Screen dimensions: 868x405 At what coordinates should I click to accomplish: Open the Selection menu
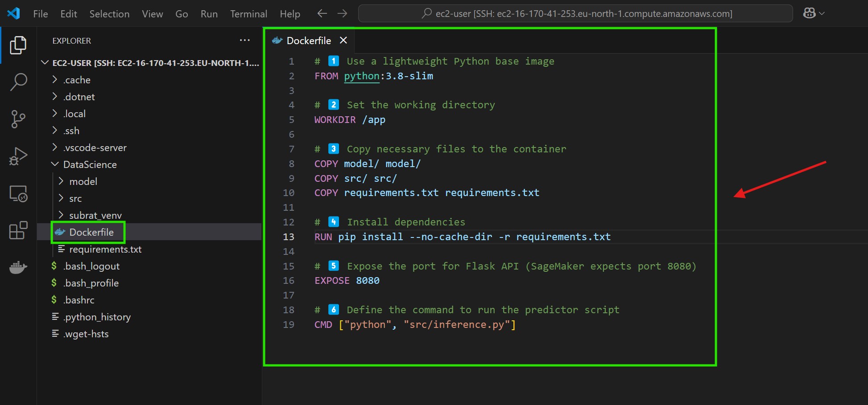click(x=109, y=14)
